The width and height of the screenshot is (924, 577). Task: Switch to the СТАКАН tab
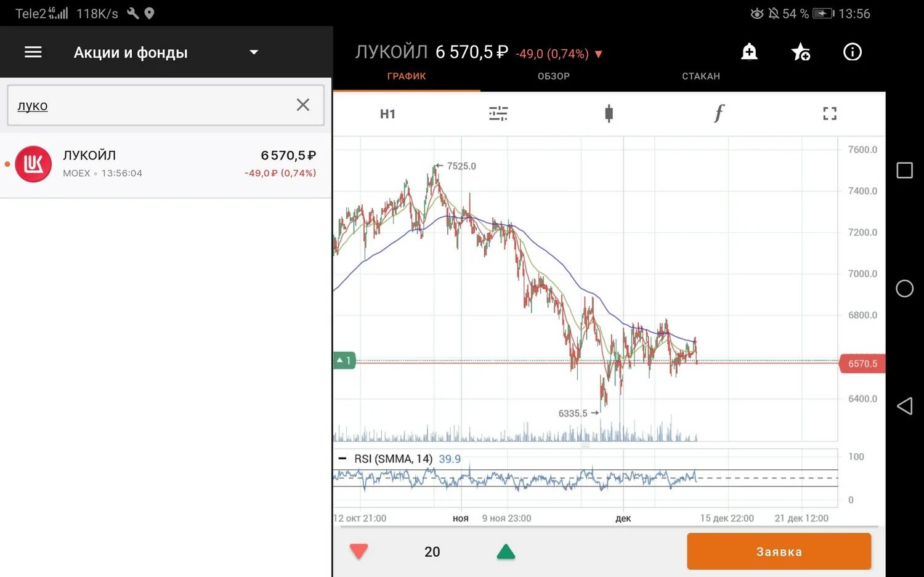coord(701,76)
